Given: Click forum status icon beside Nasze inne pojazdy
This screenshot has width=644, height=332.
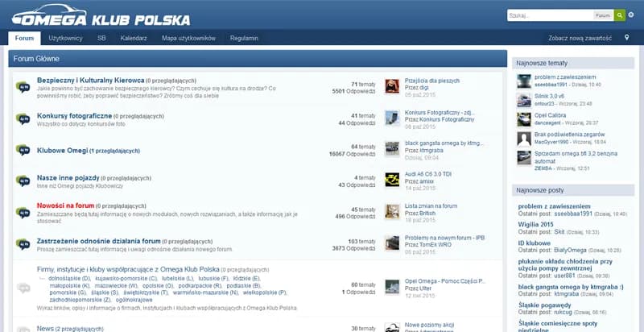Looking at the screenshot, I should pos(23,181).
